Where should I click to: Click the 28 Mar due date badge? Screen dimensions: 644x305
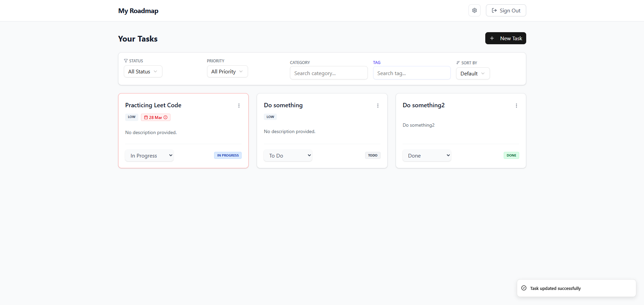click(156, 117)
